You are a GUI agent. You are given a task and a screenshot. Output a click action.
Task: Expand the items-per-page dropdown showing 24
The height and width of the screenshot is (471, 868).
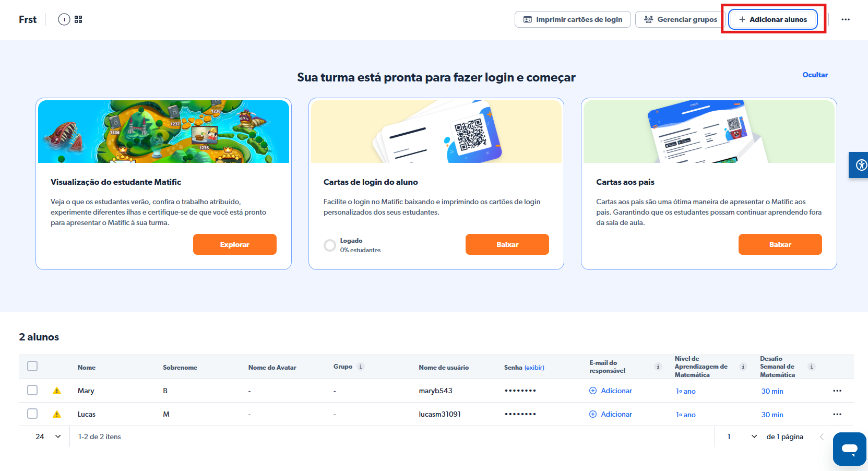pos(48,437)
